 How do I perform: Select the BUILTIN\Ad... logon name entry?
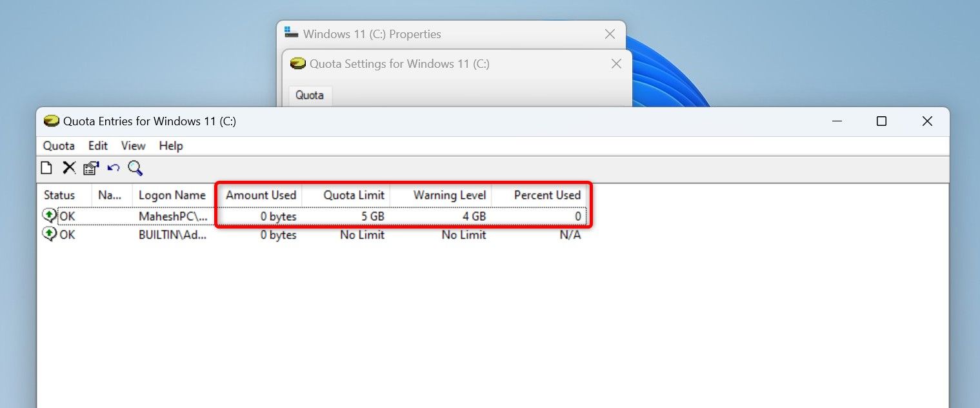pyautogui.click(x=173, y=235)
